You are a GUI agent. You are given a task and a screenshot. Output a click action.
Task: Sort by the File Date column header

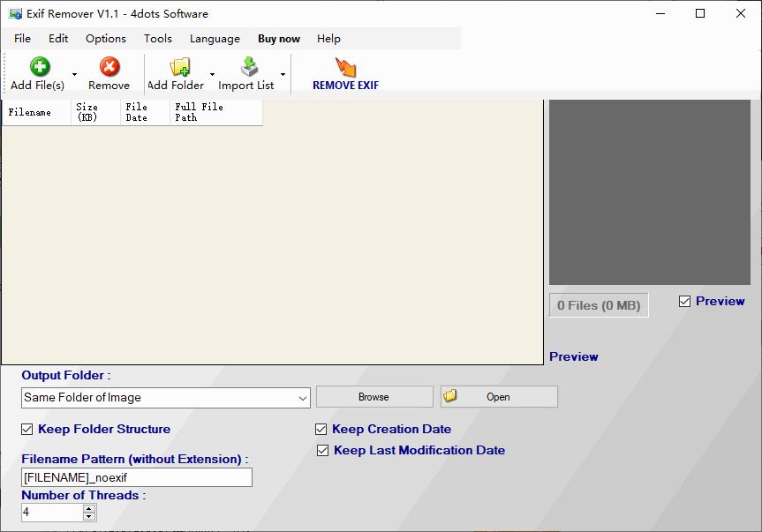(x=146, y=113)
